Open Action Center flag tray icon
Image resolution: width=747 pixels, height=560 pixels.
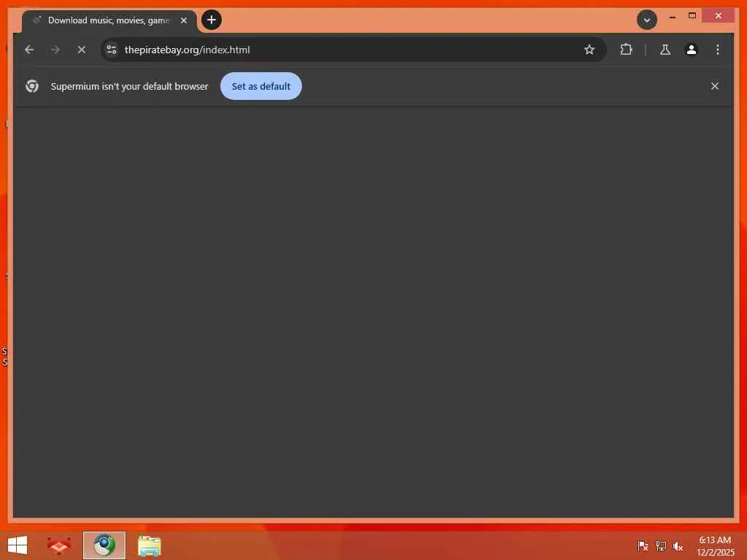(643, 545)
